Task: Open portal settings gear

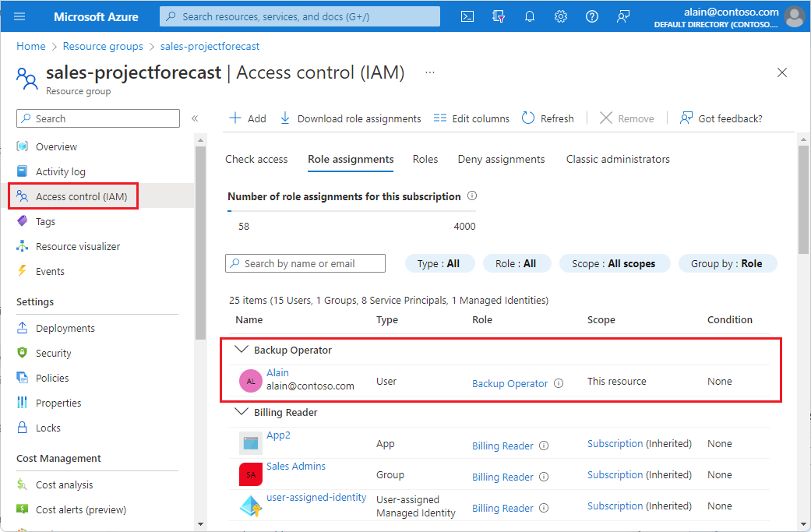Action: coord(561,16)
